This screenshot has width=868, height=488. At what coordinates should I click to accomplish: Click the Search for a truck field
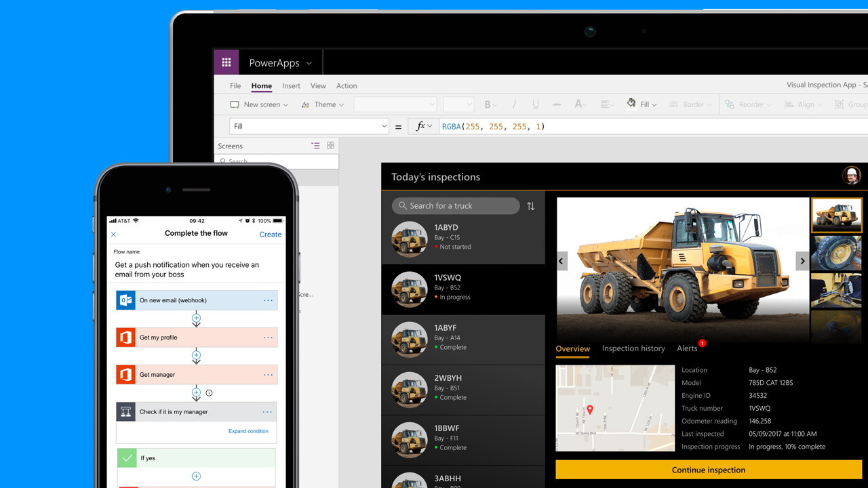456,206
